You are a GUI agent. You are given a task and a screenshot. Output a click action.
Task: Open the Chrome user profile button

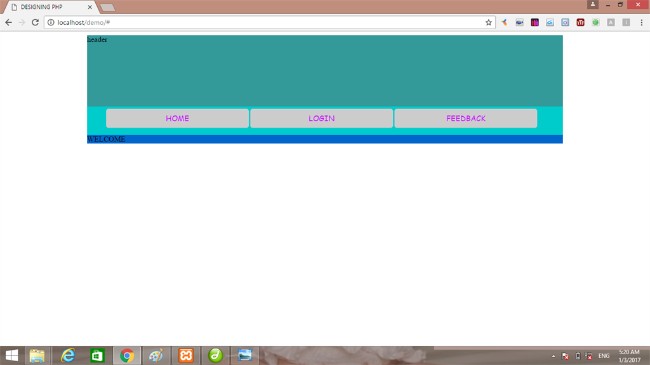point(593,5)
